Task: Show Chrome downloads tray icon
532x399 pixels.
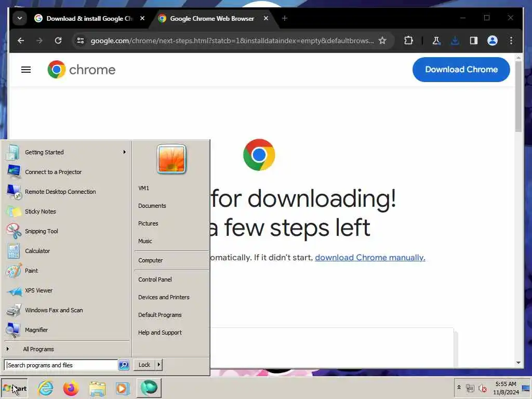Action: [455, 41]
